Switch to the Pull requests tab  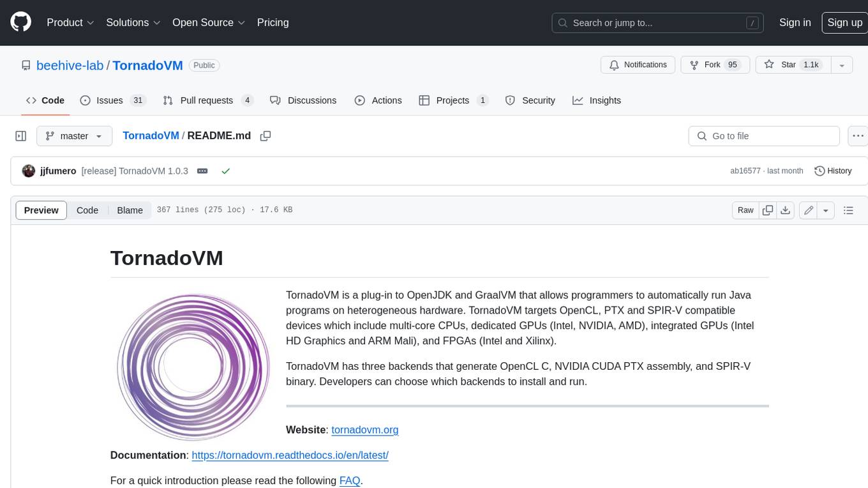click(x=208, y=100)
